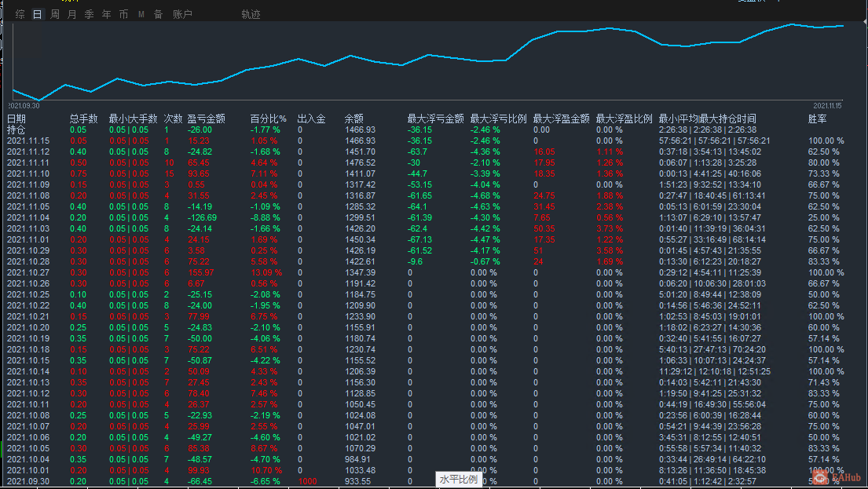Viewport: 868px width, 489px height.
Task: Select the 2021.10.27 row
Action: pos(425,272)
